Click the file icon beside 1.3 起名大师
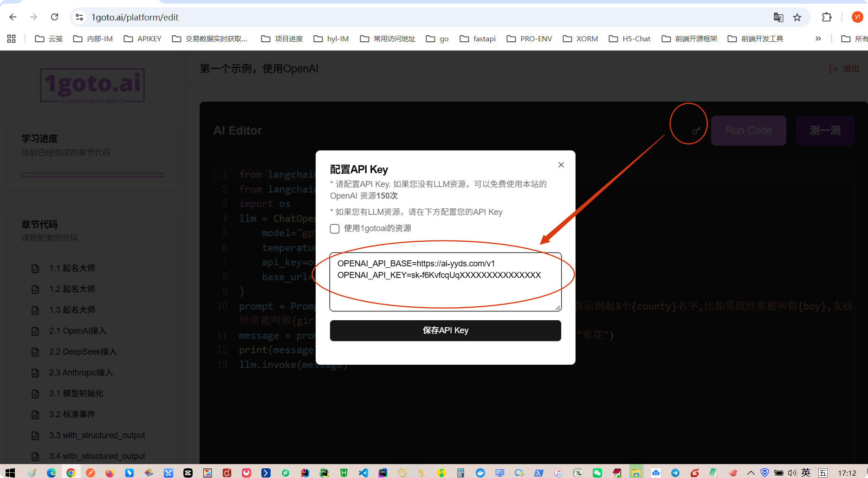Viewport: 868px width, 478px height. [35, 310]
